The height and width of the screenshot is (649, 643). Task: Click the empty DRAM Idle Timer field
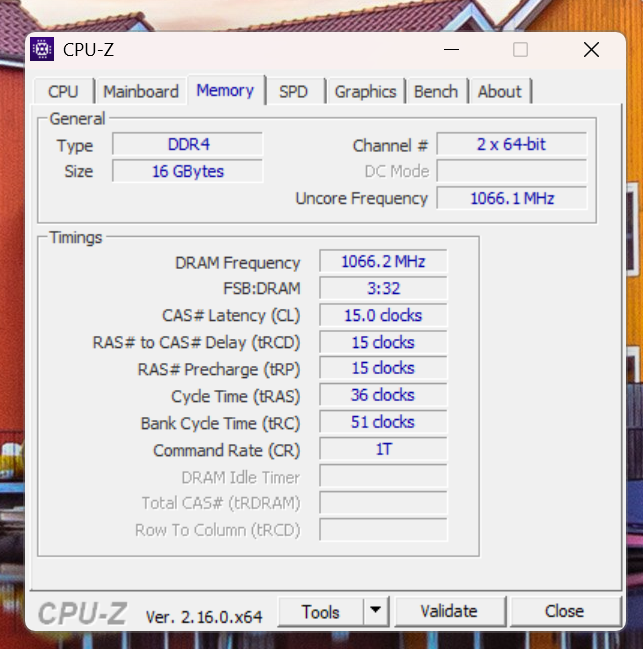point(383,476)
